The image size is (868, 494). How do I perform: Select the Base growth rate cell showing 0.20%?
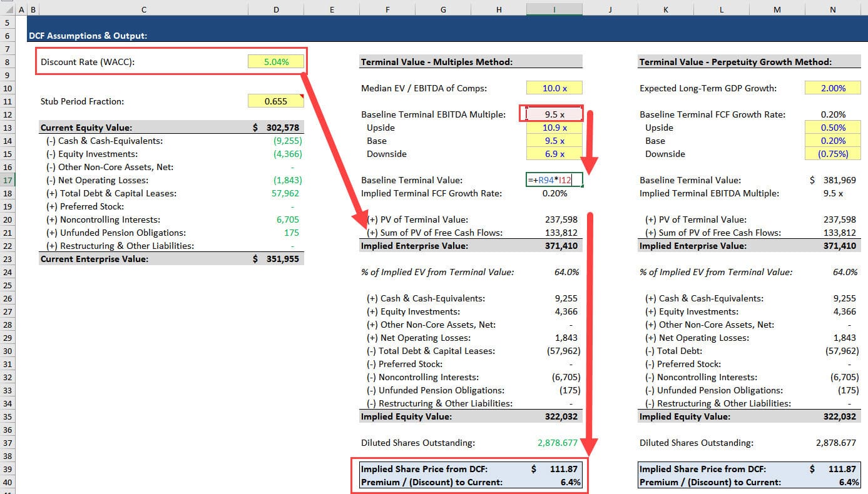coord(832,141)
